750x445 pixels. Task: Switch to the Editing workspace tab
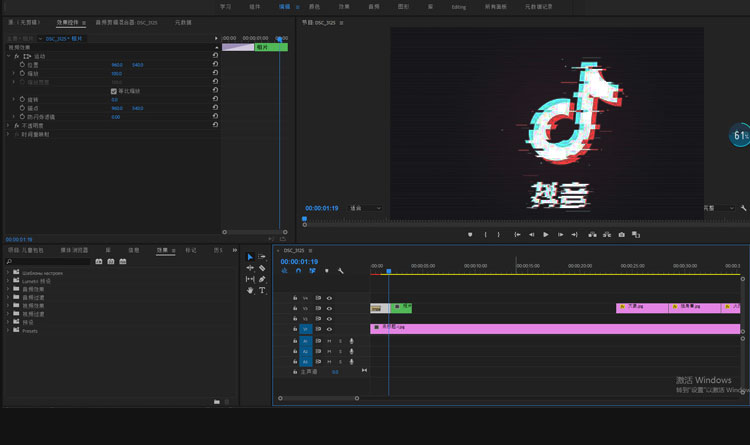pos(459,7)
